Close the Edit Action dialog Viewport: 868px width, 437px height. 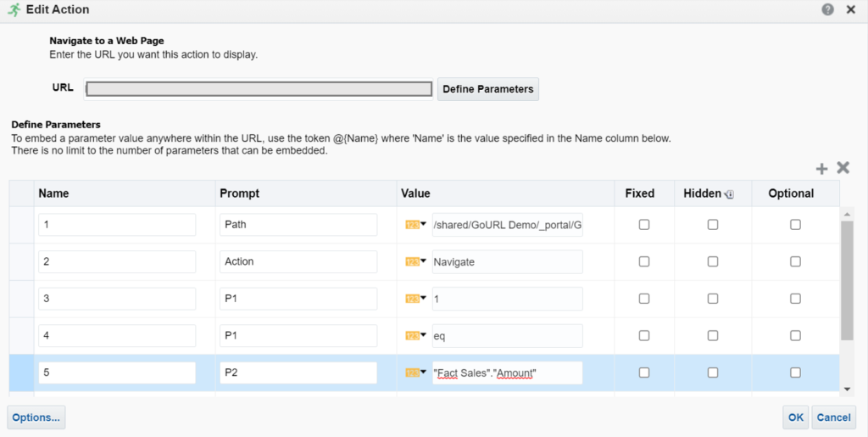[x=851, y=9]
